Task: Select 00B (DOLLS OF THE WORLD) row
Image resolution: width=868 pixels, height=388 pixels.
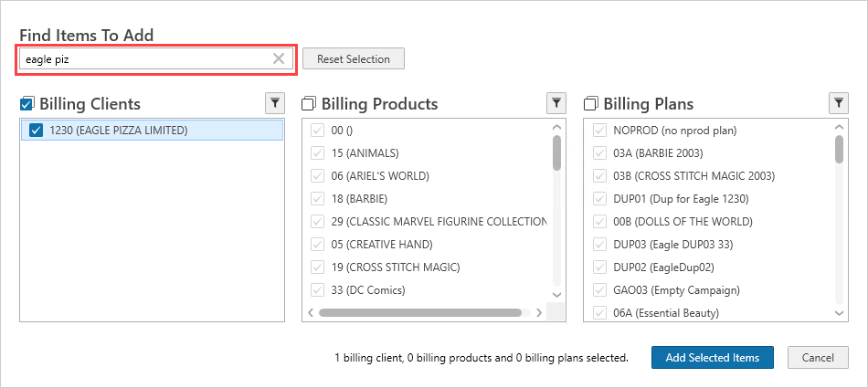Action: [709, 222]
